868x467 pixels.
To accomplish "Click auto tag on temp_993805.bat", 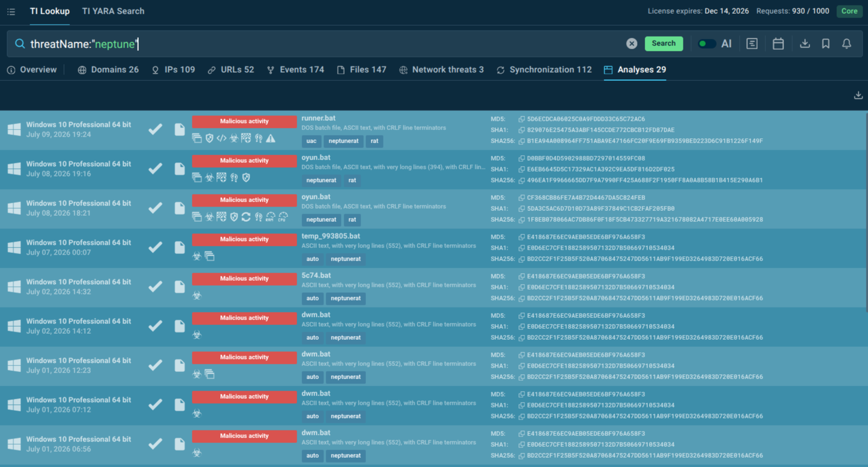I will (x=312, y=259).
